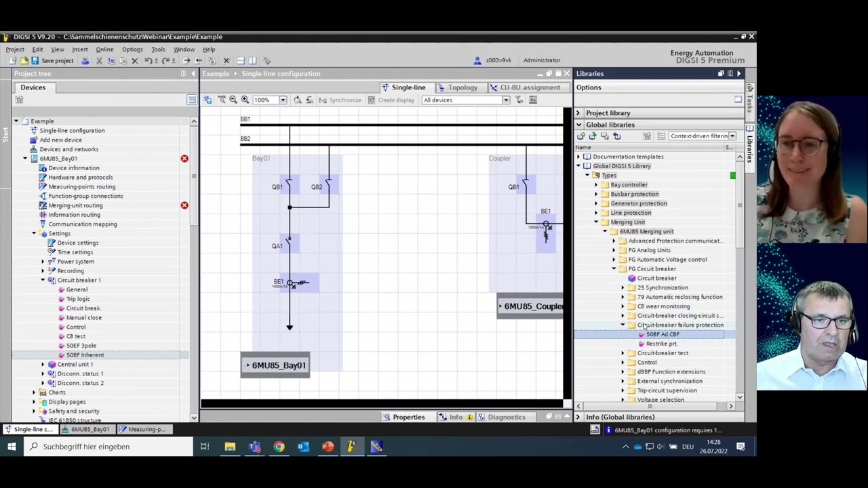
Task: Open the Help menu
Action: 209,49
